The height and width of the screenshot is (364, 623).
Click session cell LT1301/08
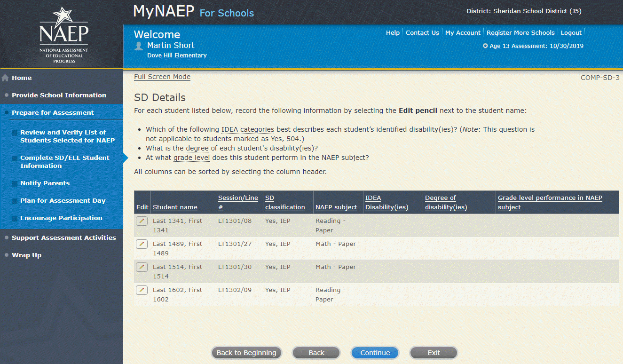pos(235,221)
